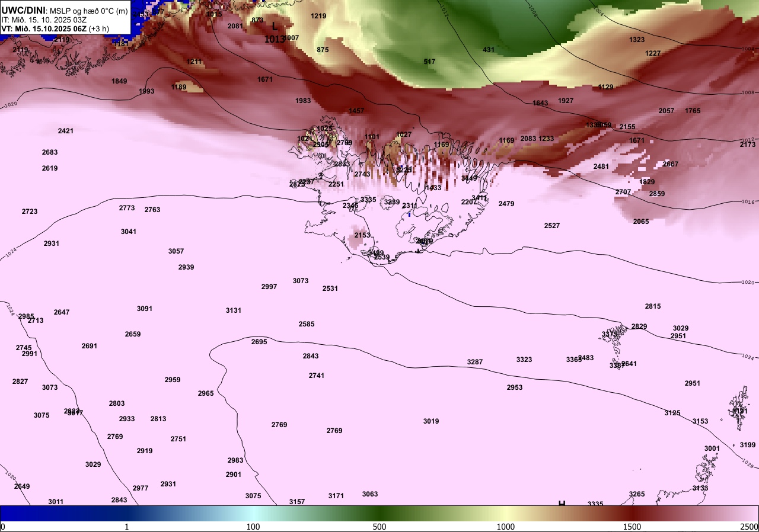Click the freezing level value 2585

coord(307,324)
